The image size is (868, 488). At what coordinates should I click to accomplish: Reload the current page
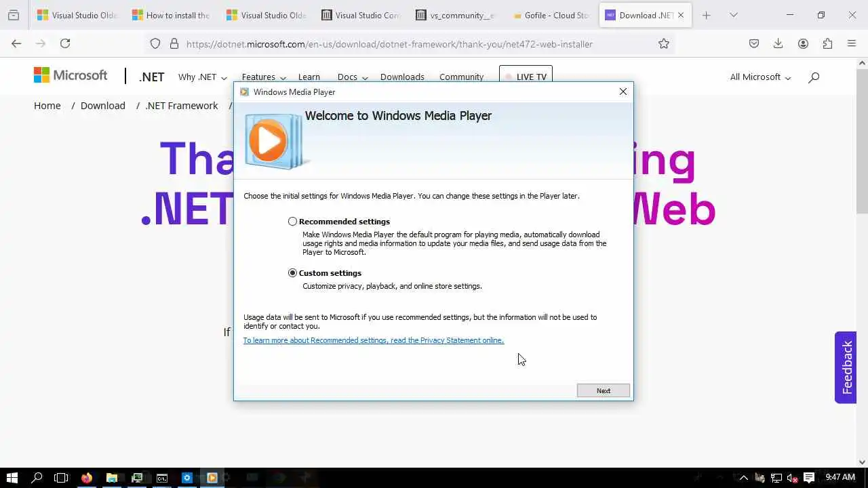click(65, 43)
